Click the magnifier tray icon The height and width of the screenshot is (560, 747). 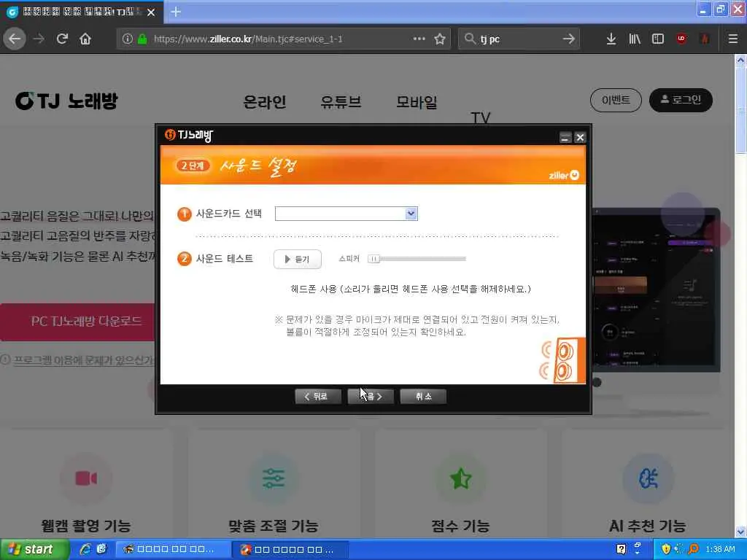694,550
